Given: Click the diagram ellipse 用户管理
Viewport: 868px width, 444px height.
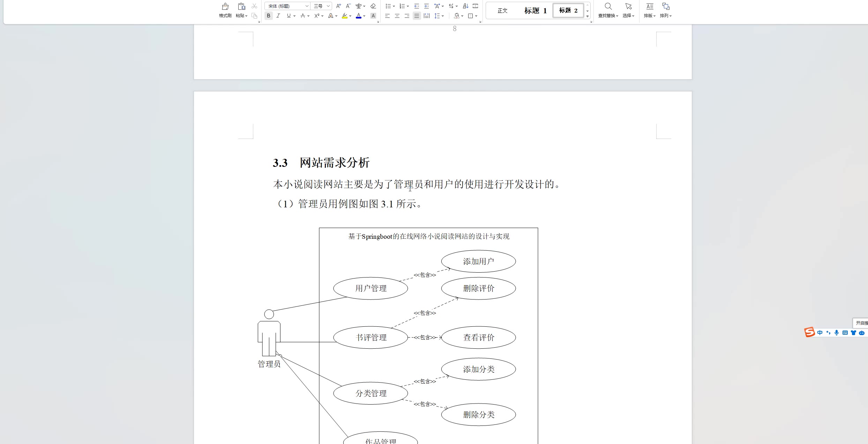Looking at the screenshot, I should click(x=371, y=288).
